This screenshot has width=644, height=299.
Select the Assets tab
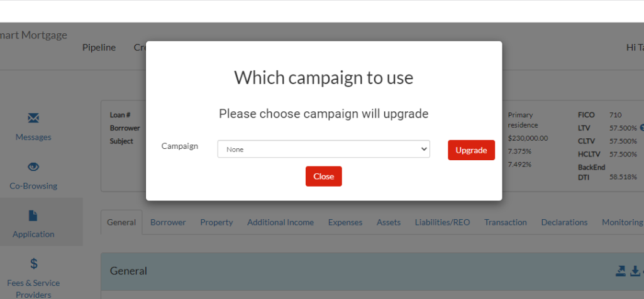pos(389,222)
